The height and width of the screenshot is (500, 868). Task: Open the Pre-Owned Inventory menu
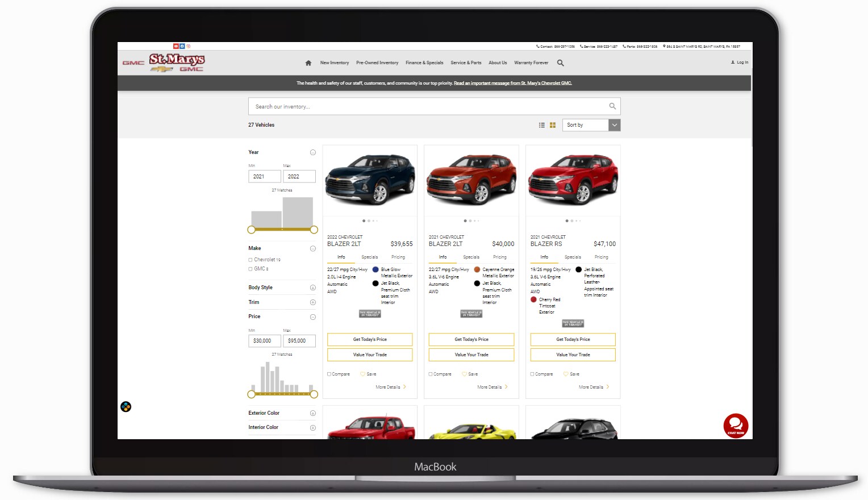click(x=377, y=63)
